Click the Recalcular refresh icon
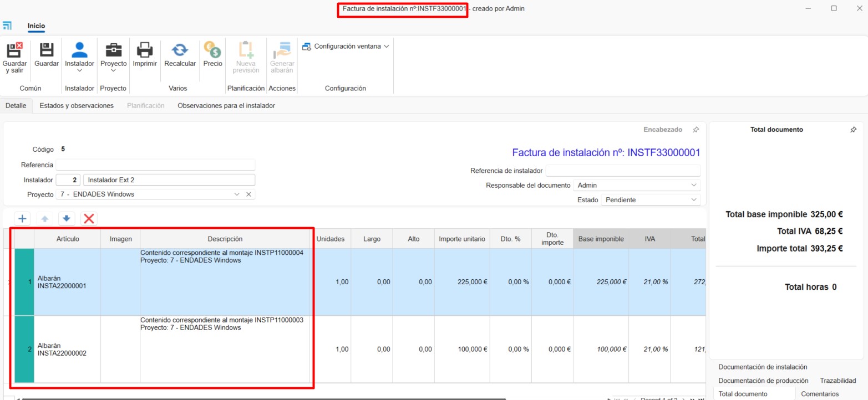Viewport: 868px width, 400px height. tap(180, 50)
